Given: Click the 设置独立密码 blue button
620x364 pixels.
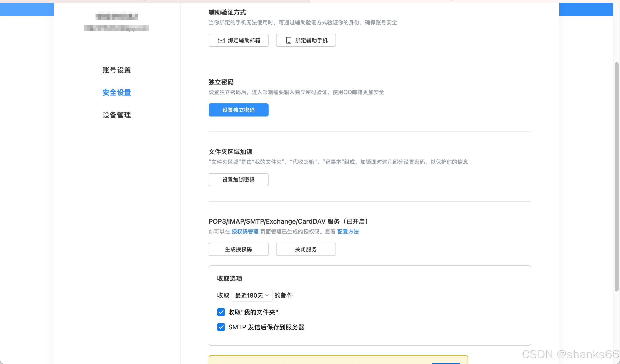Looking at the screenshot, I should click(238, 110).
